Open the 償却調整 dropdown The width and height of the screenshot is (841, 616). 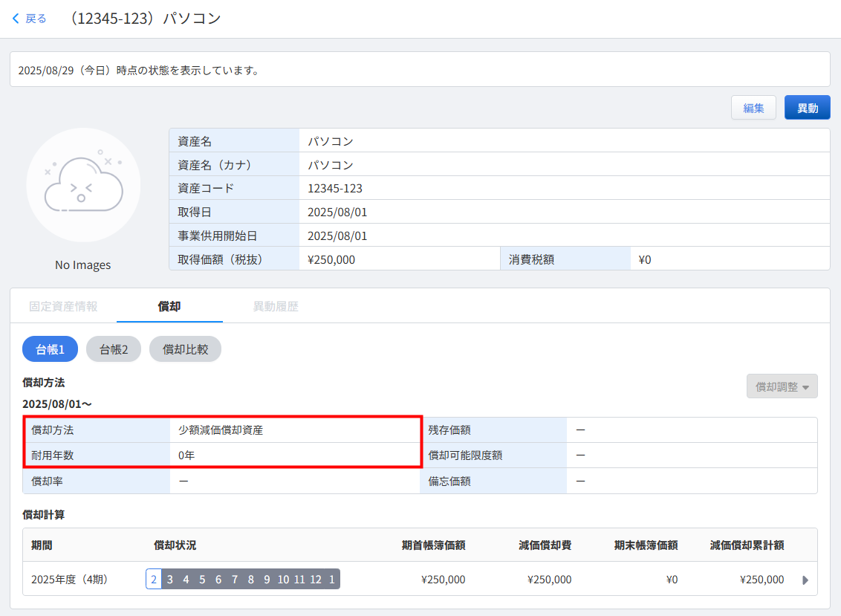point(782,386)
